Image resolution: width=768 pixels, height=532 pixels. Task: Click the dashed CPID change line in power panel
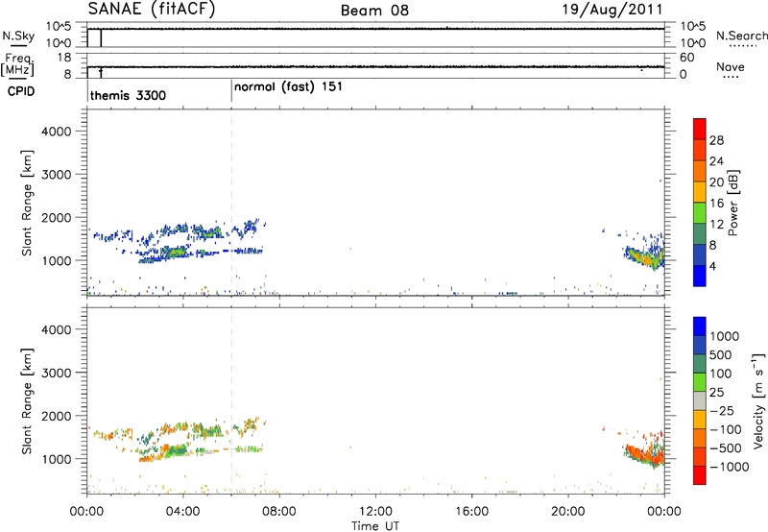click(x=231, y=203)
